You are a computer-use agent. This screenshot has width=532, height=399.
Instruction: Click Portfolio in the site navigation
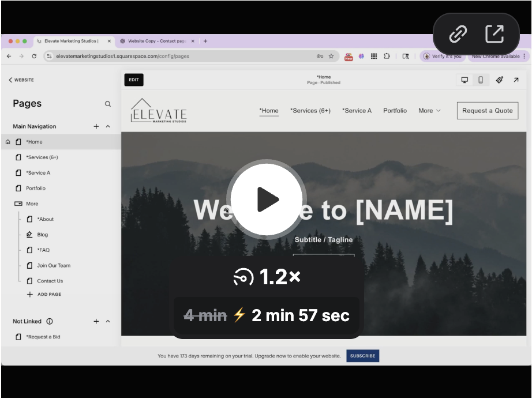(395, 111)
